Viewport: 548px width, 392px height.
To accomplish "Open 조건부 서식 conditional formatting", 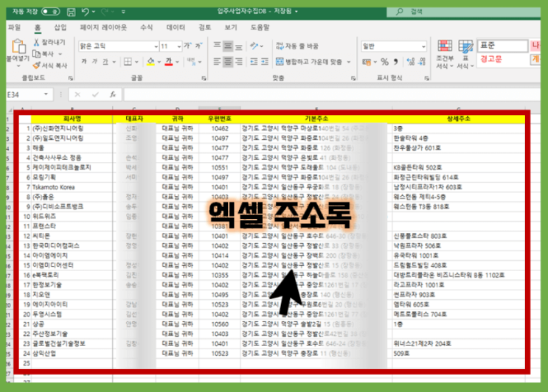I will coord(445,54).
